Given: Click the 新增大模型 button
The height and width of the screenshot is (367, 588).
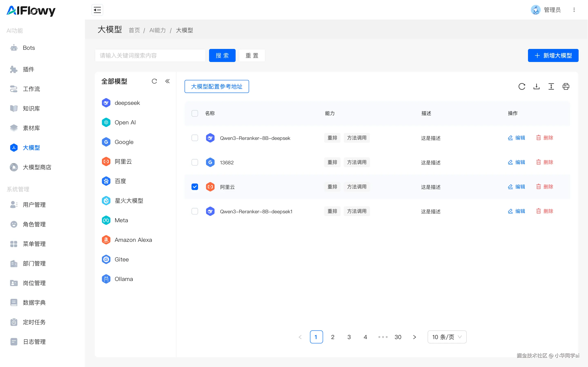Looking at the screenshot, I should (x=553, y=55).
